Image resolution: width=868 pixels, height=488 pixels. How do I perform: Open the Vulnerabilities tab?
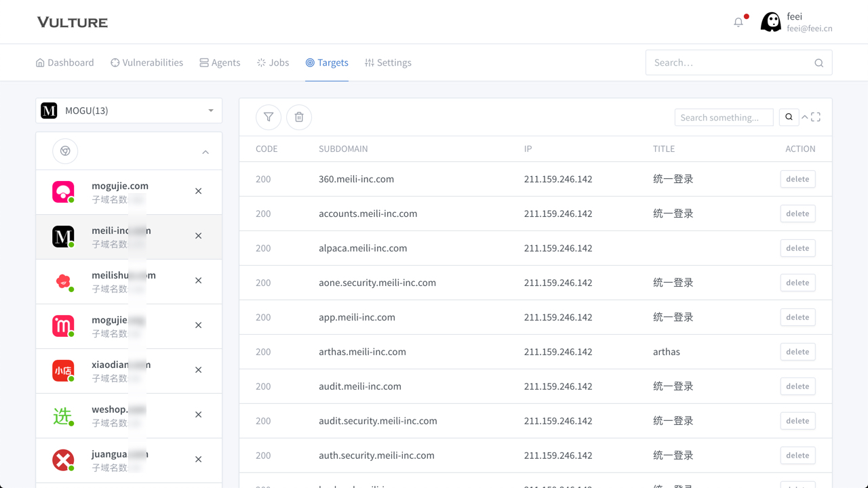tap(146, 62)
